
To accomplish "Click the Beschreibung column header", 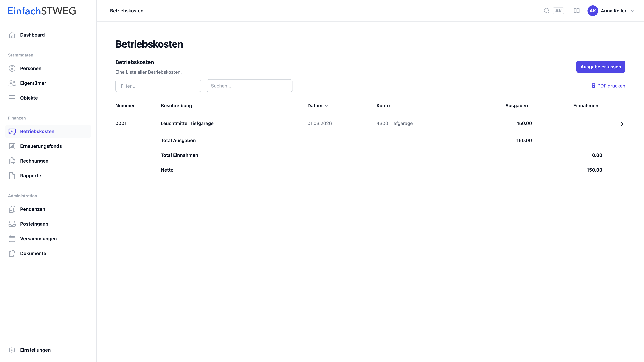I will point(176,106).
